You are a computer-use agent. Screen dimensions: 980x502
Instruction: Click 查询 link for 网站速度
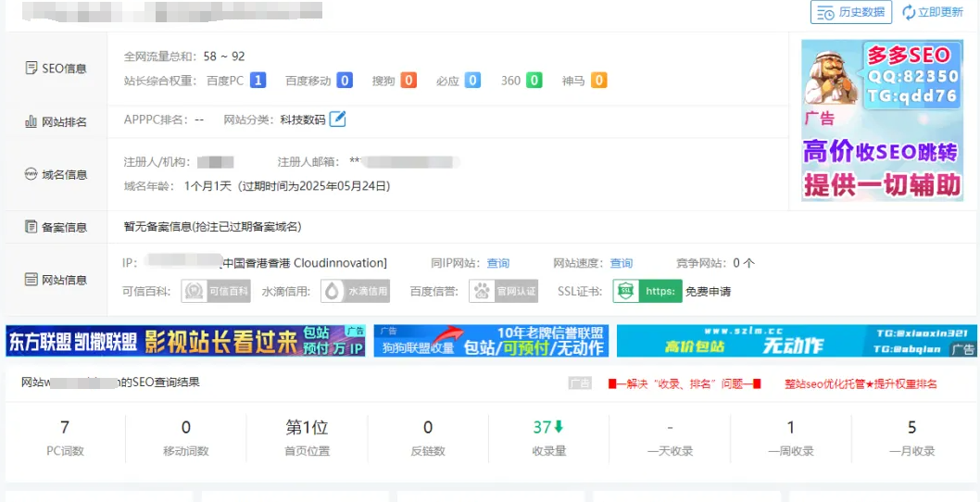click(x=622, y=263)
